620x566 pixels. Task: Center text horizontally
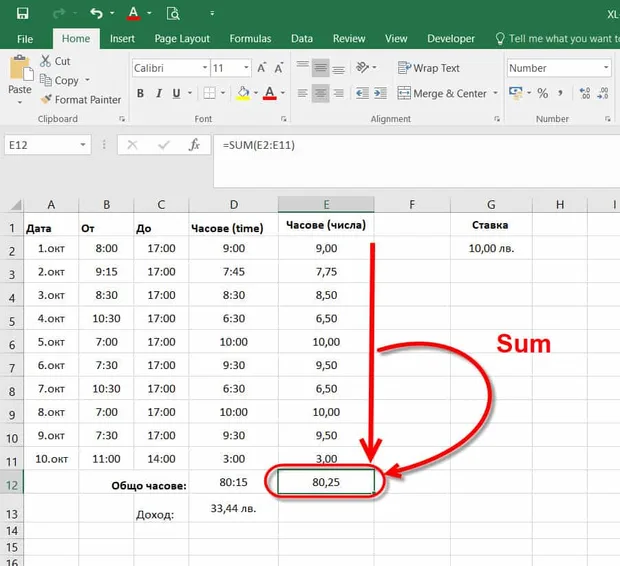pyautogui.click(x=320, y=93)
